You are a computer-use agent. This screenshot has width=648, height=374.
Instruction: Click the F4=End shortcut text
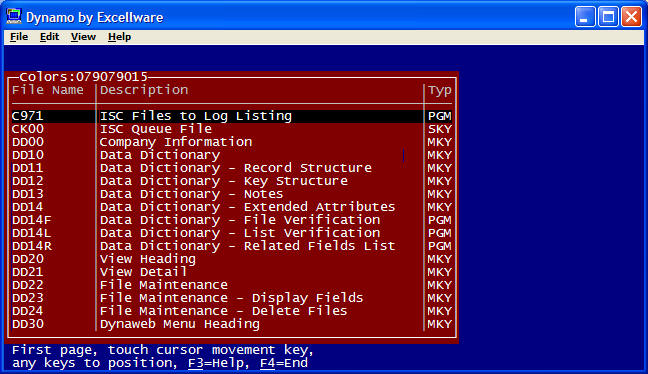point(284,363)
